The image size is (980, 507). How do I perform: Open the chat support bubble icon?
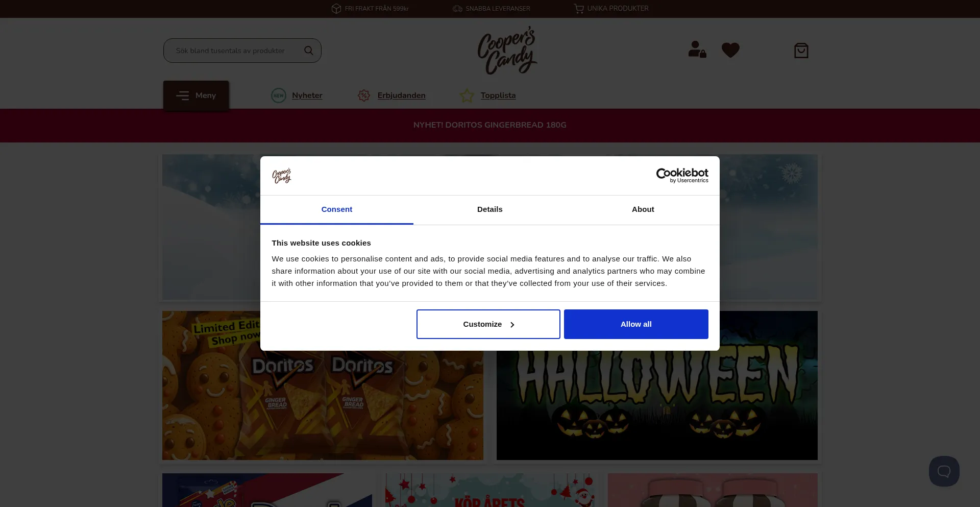click(x=944, y=471)
